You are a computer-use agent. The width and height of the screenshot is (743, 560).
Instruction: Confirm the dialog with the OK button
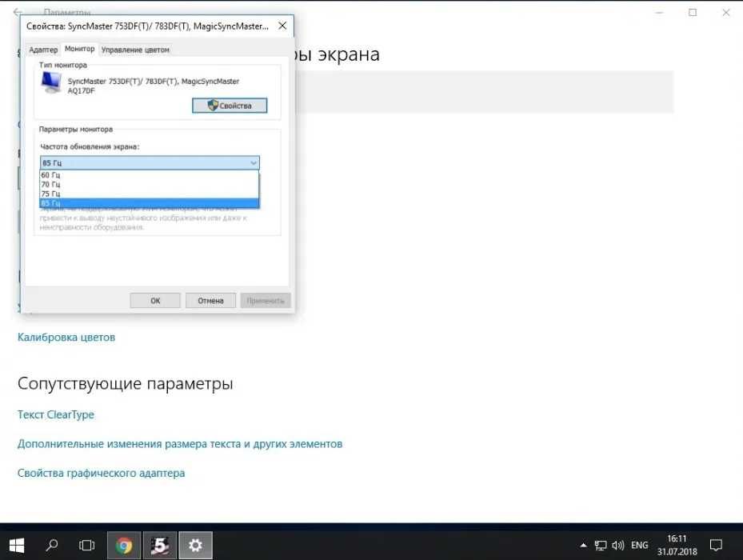[155, 301]
